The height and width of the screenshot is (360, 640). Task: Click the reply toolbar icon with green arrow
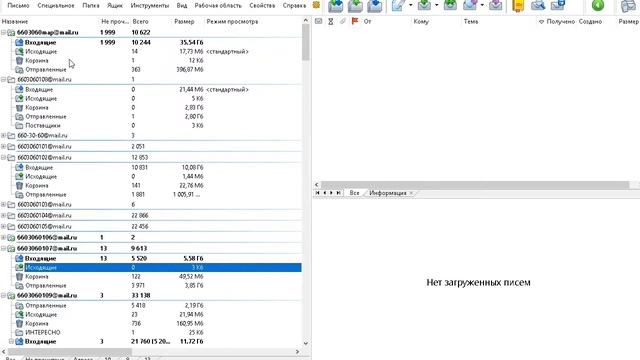424,5
